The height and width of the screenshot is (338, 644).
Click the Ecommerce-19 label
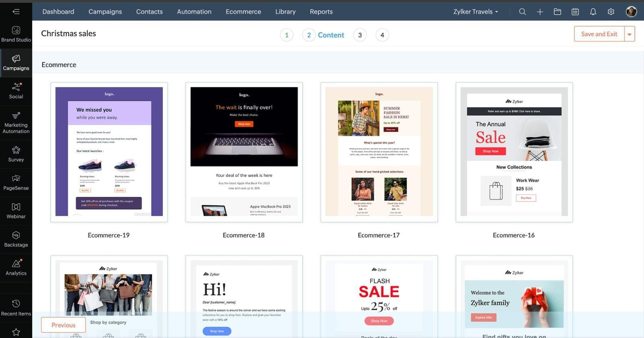(109, 235)
